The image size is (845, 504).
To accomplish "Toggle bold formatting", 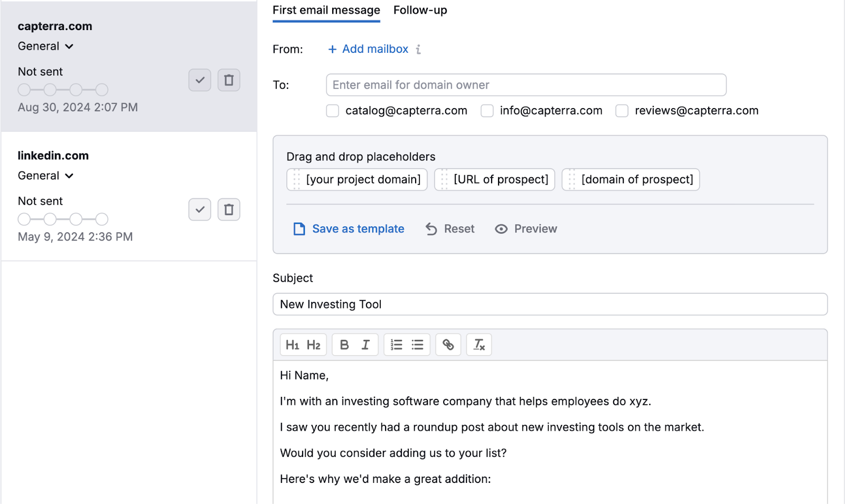I will pyautogui.click(x=344, y=345).
